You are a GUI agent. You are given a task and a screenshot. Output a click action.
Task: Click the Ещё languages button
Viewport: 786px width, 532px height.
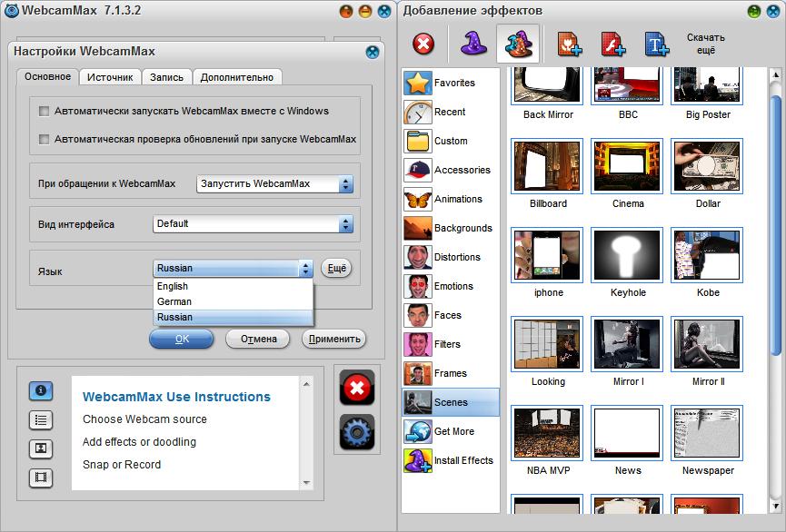336,269
